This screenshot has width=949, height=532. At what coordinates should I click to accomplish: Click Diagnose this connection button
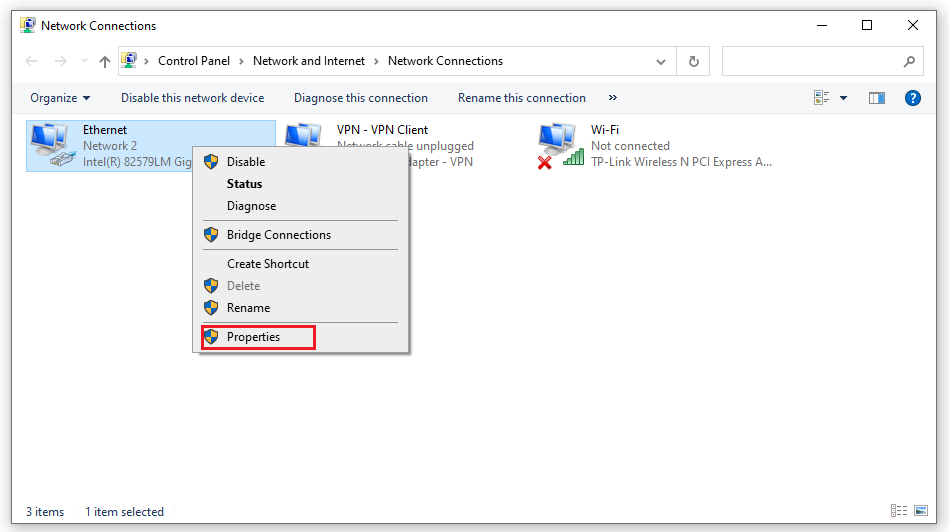coord(360,98)
